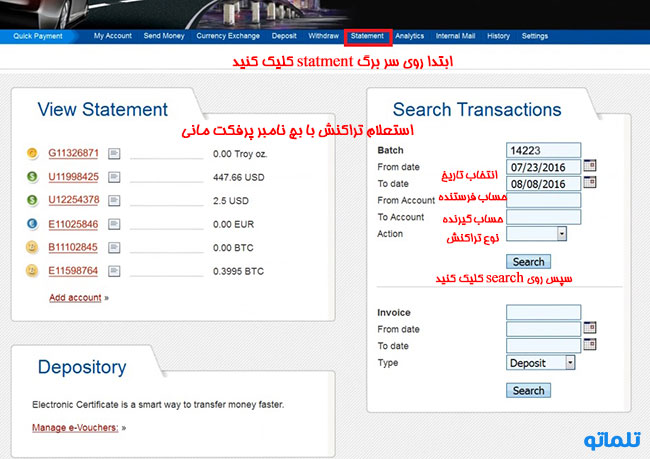650x459 pixels.
Task: Open the Statement tab in navigation bar
Action: click(367, 36)
